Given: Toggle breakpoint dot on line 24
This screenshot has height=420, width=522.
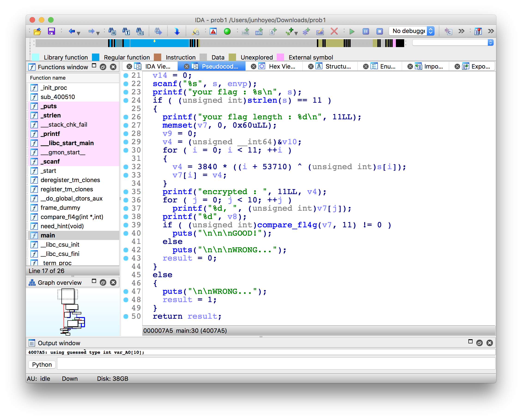Looking at the screenshot, I should click(x=126, y=100).
